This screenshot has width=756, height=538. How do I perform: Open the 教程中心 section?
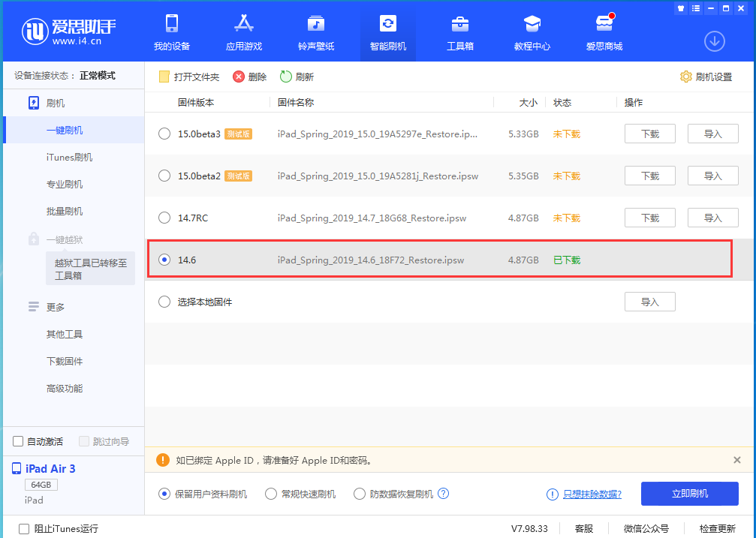[x=532, y=32]
